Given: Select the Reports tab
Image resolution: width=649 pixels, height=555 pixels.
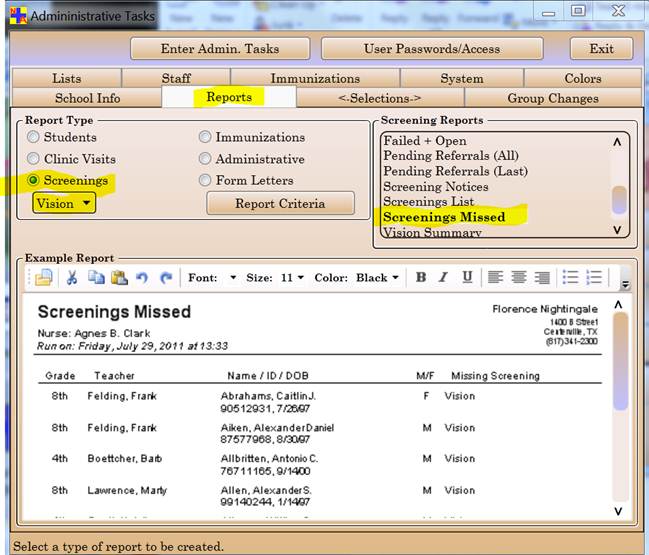Looking at the screenshot, I should (x=229, y=97).
